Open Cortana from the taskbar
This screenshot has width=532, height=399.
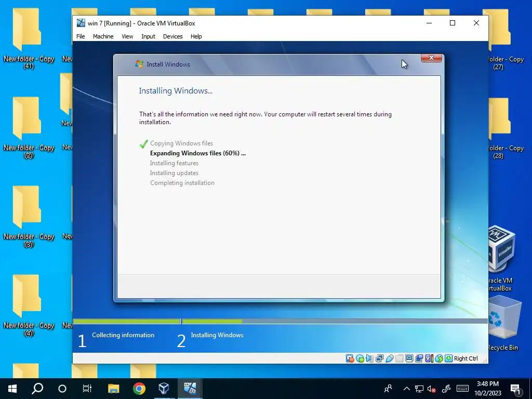[62, 389]
